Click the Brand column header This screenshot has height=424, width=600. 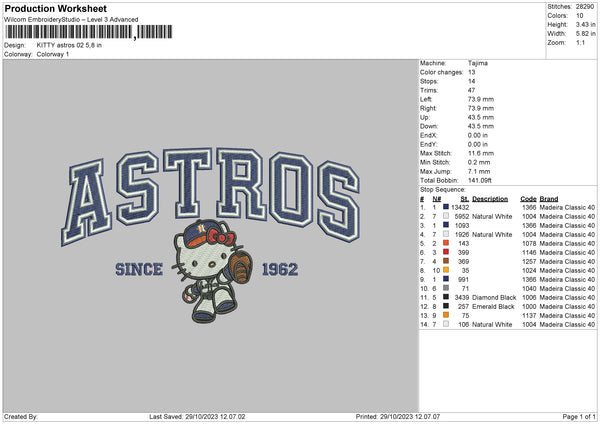point(549,199)
